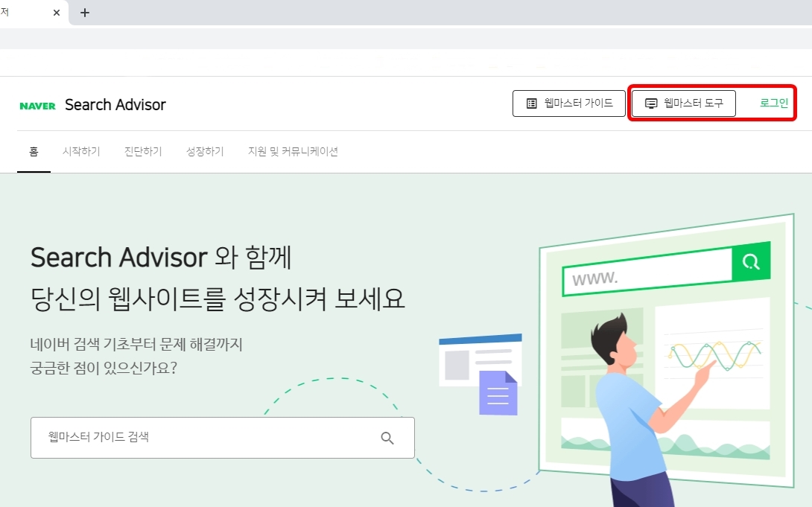Close the current browser tab
Image resolution: width=812 pixels, height=507 pixels.
(57, 13)
